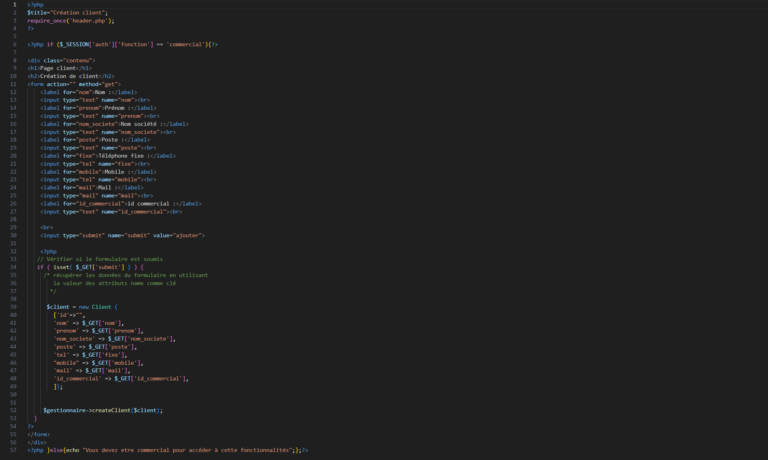
Task: Click the label for="prenom" Prénom line
Action: tap(98, 108)
